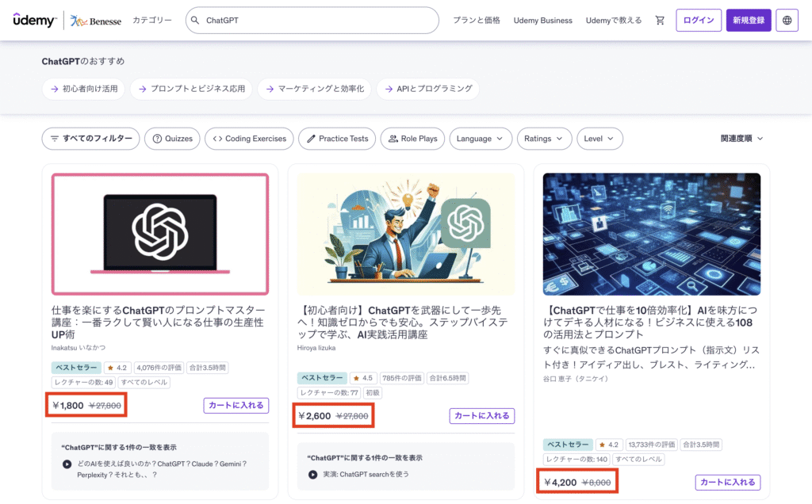Viewport: 812px width, 504px height.
Task: Click the Udemy logo
Action: point(33,21)
